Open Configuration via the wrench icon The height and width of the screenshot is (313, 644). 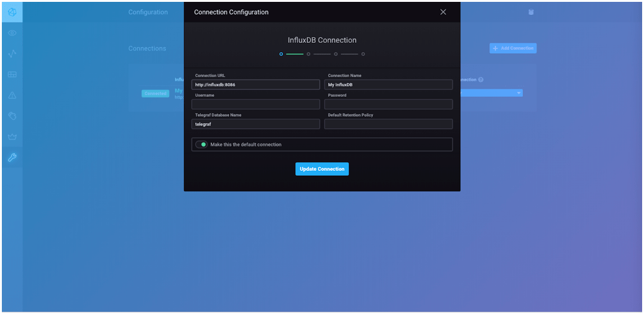point(12,158)
